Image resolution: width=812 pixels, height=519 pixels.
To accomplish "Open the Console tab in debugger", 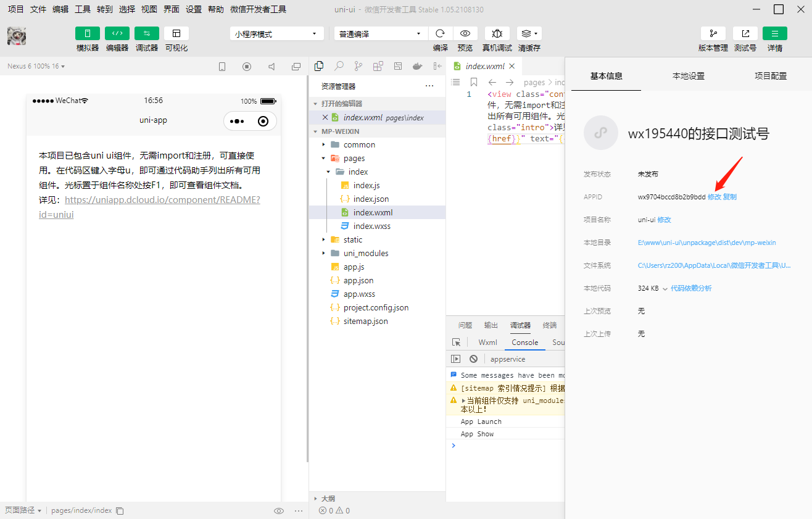I will [x=525, y=343].
